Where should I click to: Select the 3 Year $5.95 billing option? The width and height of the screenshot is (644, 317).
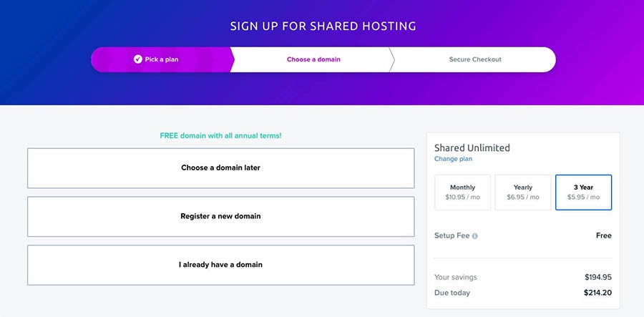(584, 192)
